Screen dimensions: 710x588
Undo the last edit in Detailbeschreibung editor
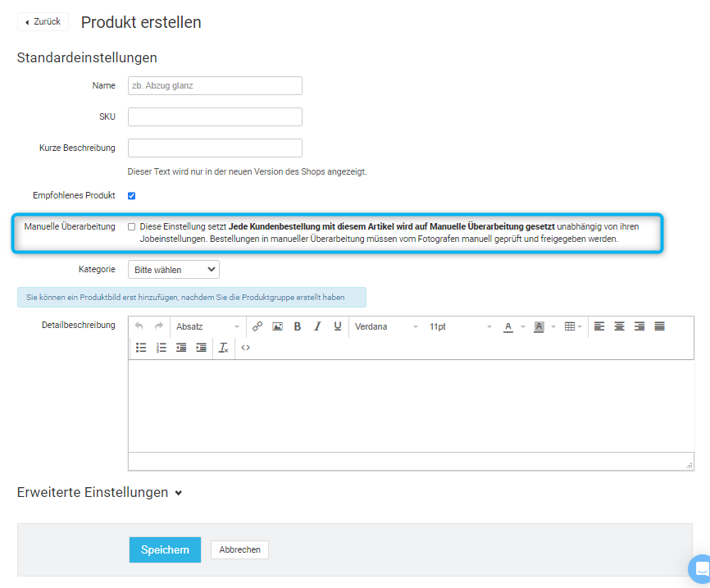[139, 326]
